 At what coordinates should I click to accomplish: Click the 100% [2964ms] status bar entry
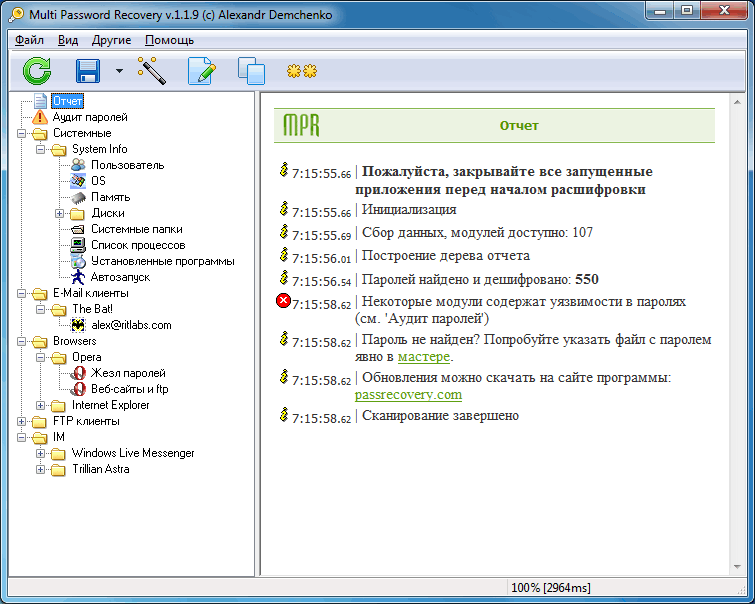(550, 588)
